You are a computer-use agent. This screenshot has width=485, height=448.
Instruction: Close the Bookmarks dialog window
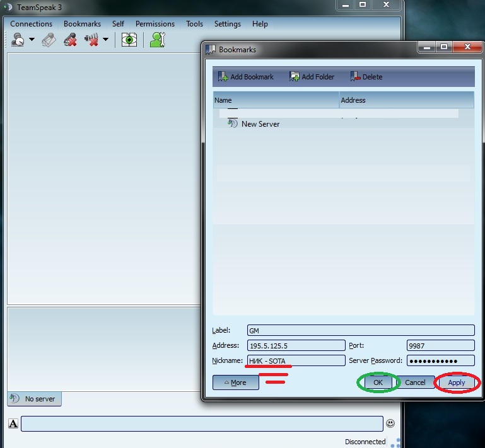(467, 47)
